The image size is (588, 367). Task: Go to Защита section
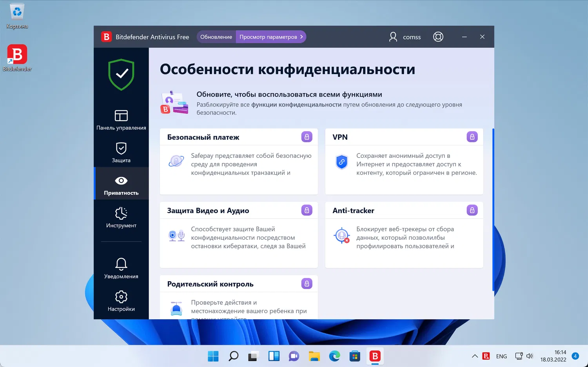(x=121, y=152)
